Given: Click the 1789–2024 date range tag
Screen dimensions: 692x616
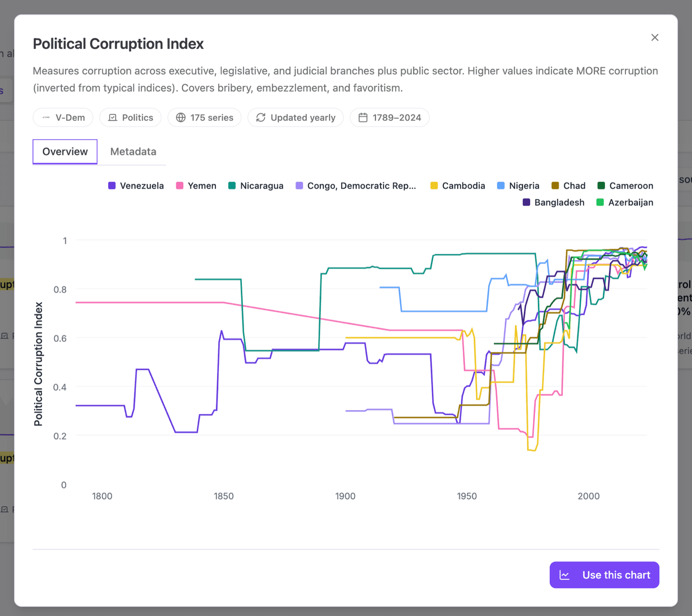Looking at the screenshot, I should [x=390, y=118].
